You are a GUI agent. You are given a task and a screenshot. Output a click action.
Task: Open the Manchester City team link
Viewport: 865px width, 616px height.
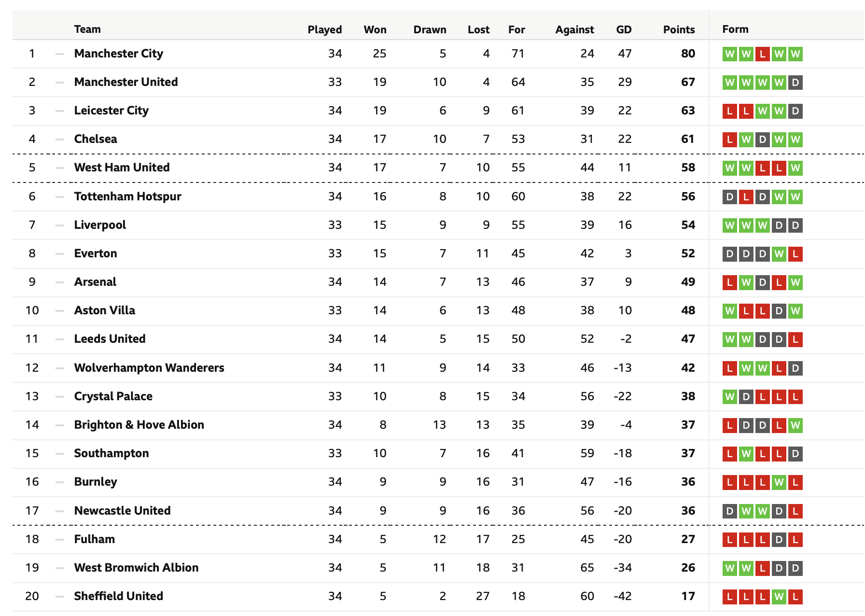click(x=118, y=54)
